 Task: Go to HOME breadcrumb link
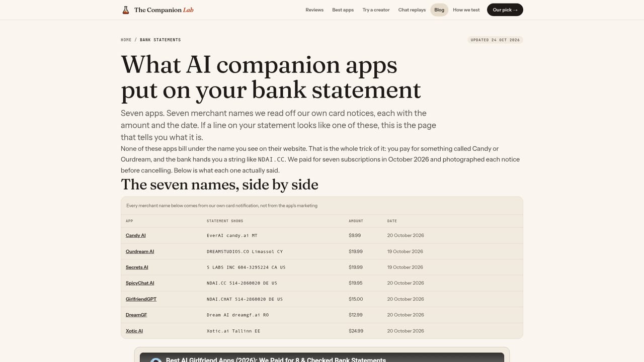point(126,40)
